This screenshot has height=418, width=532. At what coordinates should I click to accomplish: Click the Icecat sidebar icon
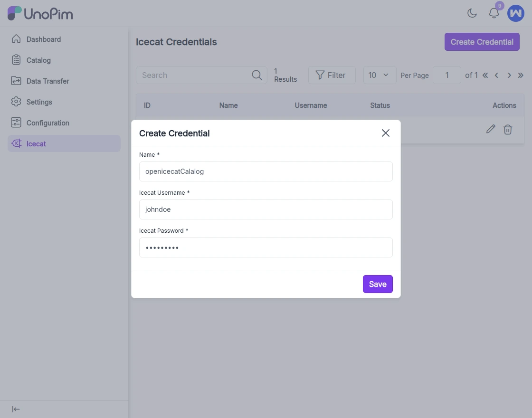(x=16, y=143)
